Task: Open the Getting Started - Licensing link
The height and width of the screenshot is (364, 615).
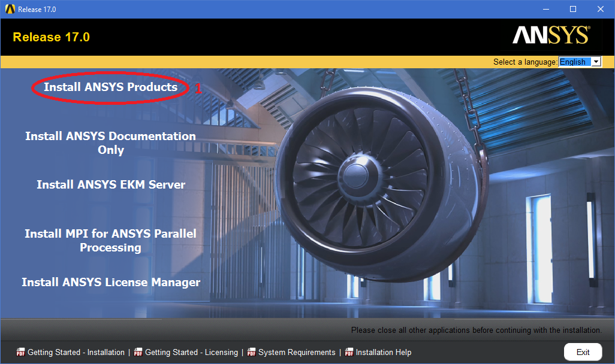Action: pyautogui.click(x=191, y=352)
